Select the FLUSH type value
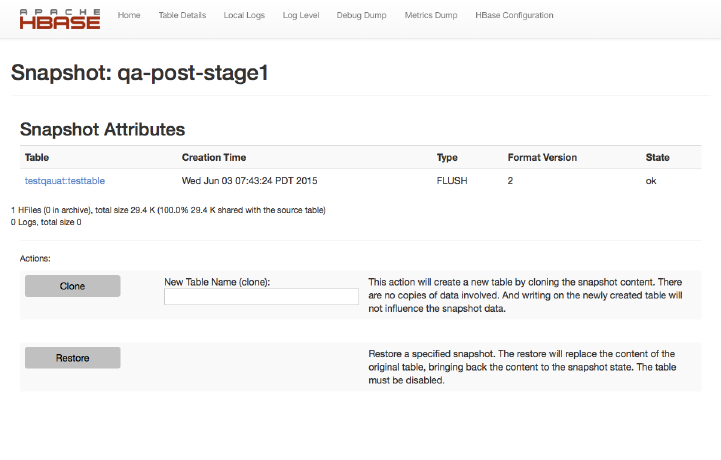This screenshot has height=460, width=721. 452,181
